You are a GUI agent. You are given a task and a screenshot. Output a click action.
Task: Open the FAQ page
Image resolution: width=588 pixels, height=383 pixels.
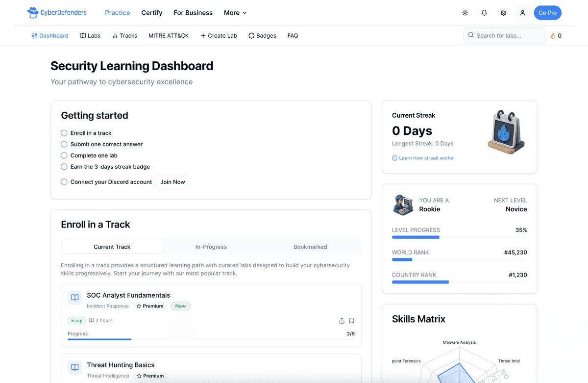coord(293,36)
